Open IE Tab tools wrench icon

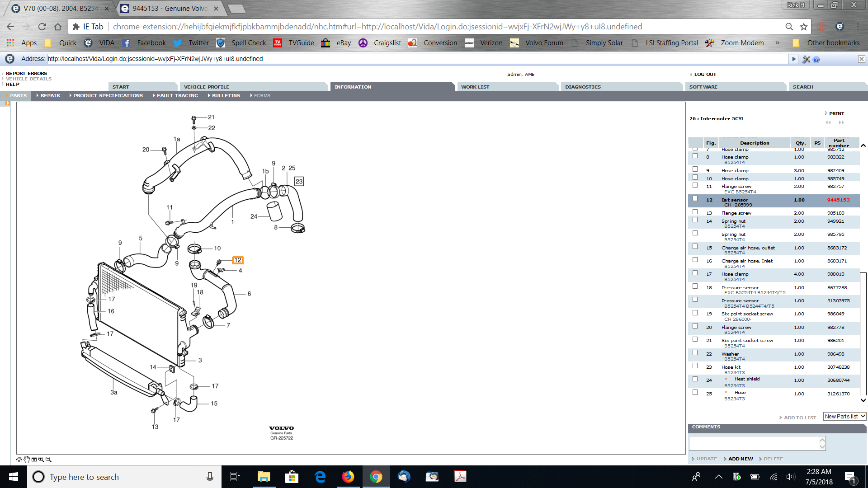(x=806, y=59)
